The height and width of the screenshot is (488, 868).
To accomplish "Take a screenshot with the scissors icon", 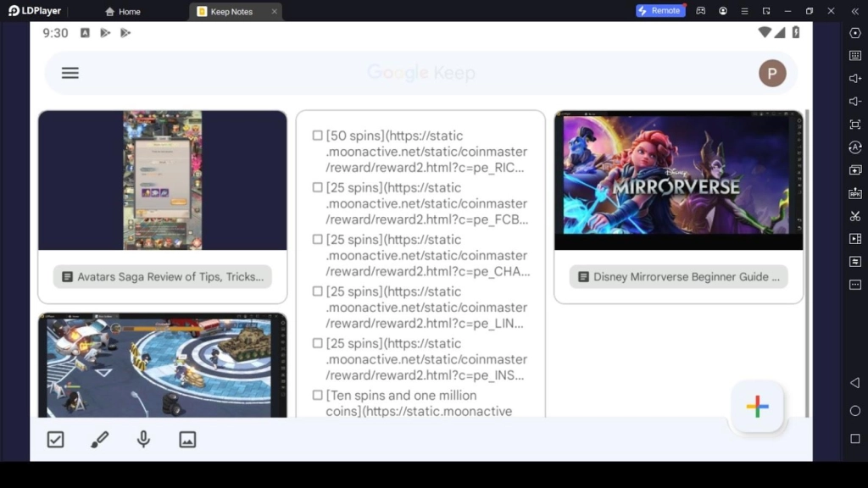I will [854, 216].
